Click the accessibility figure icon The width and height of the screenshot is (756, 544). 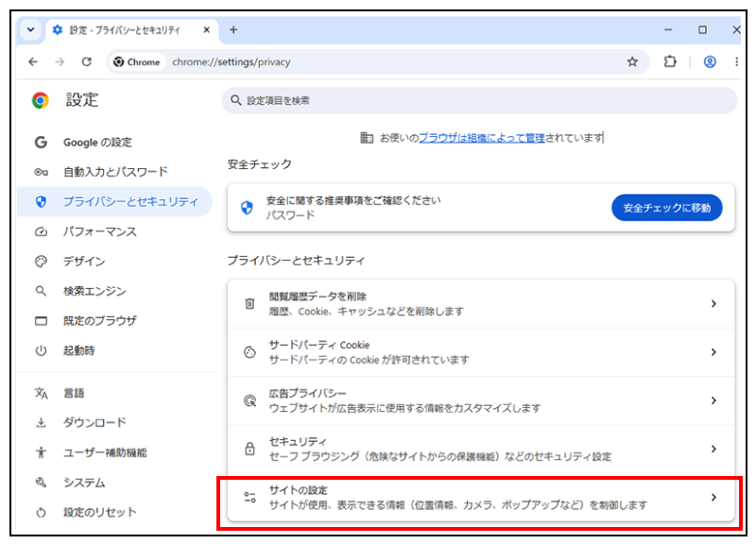click(41, 452)
